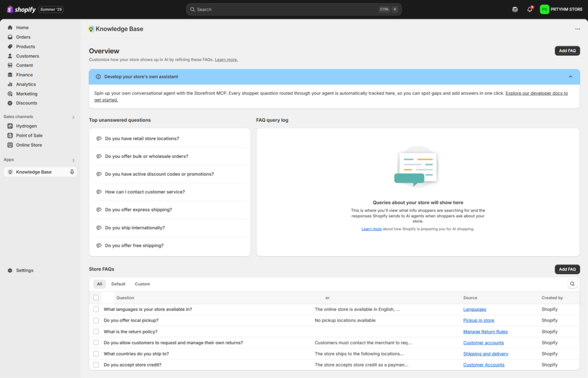Click chat icon beside discount codes question
Viewport: 588px width, 378px height.
pos(99,174)
